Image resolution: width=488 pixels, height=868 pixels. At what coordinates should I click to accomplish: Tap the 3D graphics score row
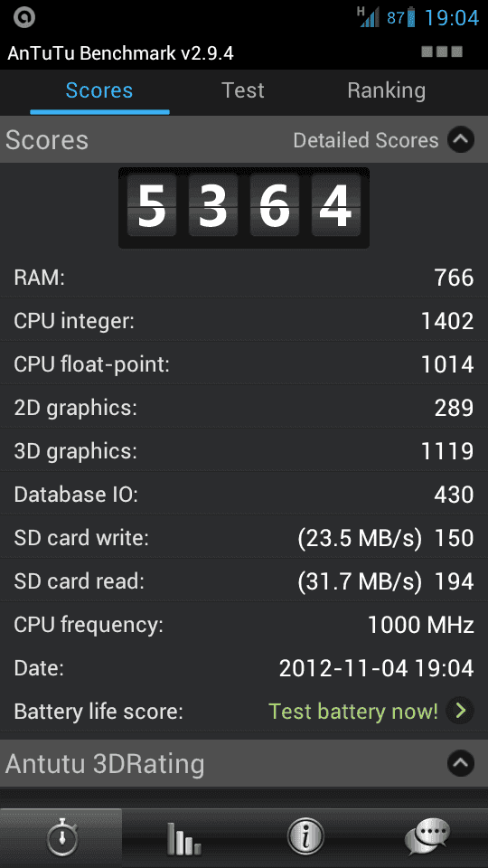244,450
